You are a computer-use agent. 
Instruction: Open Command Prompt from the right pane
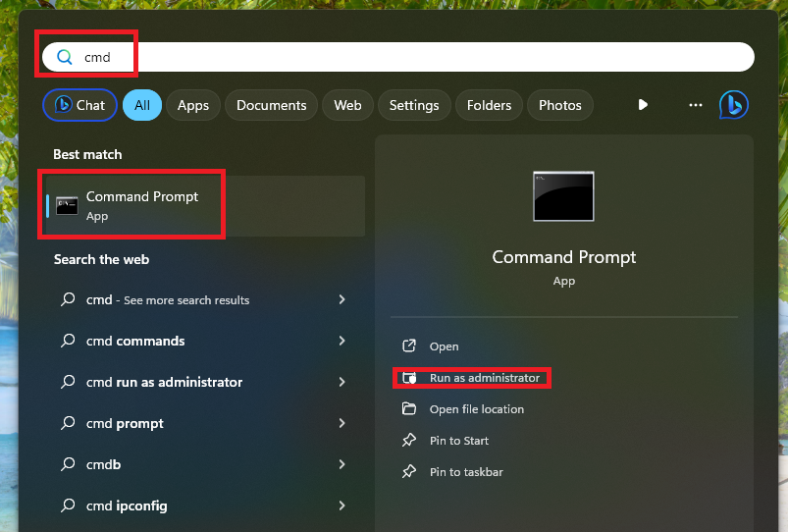click(444, 346)
